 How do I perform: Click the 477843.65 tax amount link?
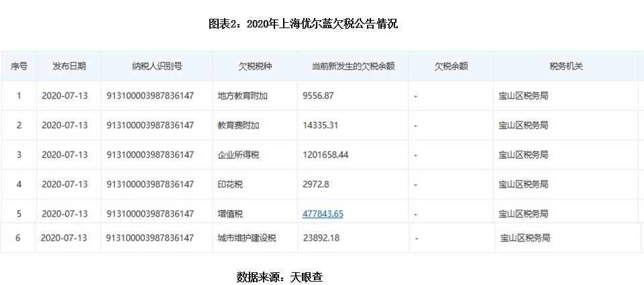pos(323,214)
